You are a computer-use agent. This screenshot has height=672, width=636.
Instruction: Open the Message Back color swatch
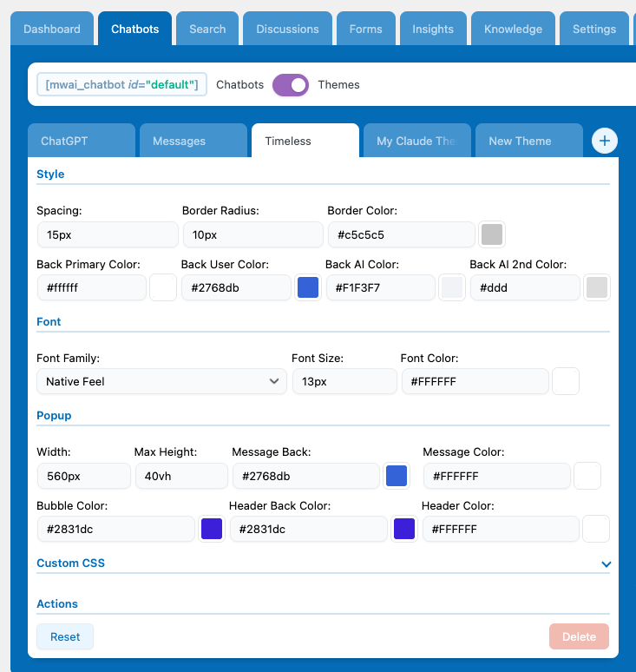pyautogui.click(x=397, y=476)
